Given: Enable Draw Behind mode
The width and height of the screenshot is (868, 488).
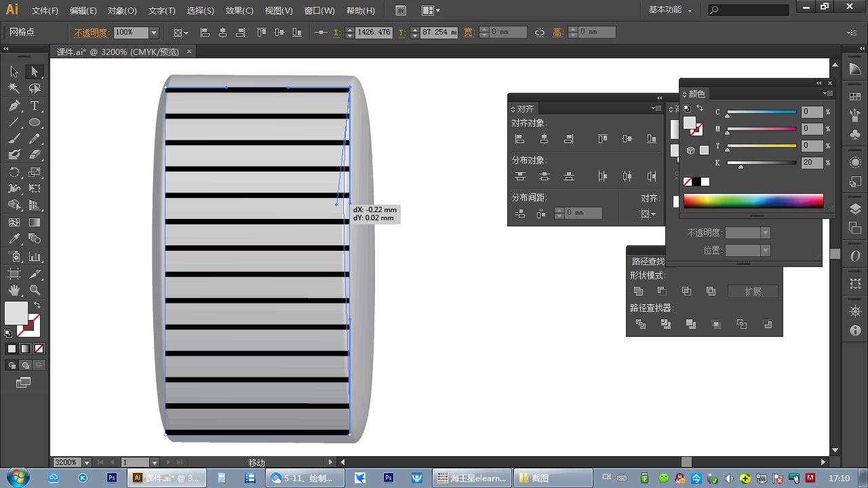Looking at the screenshot, I should point(25,365).
